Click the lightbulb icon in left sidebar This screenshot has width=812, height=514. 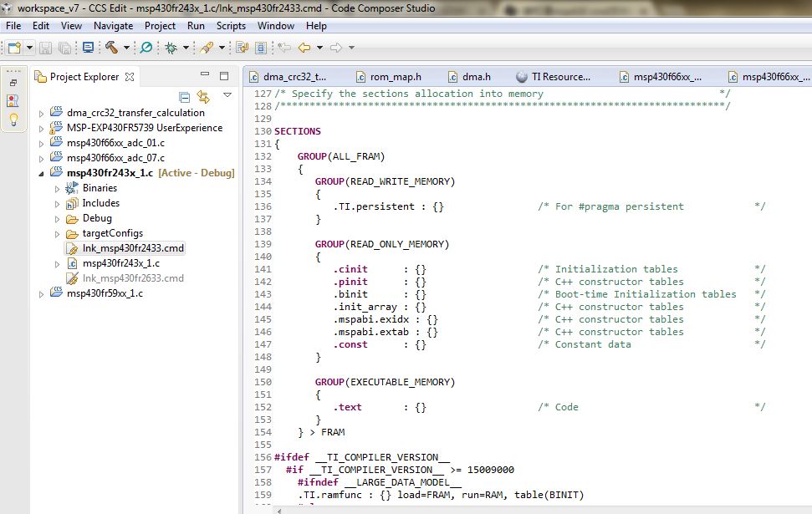[13, 119]
